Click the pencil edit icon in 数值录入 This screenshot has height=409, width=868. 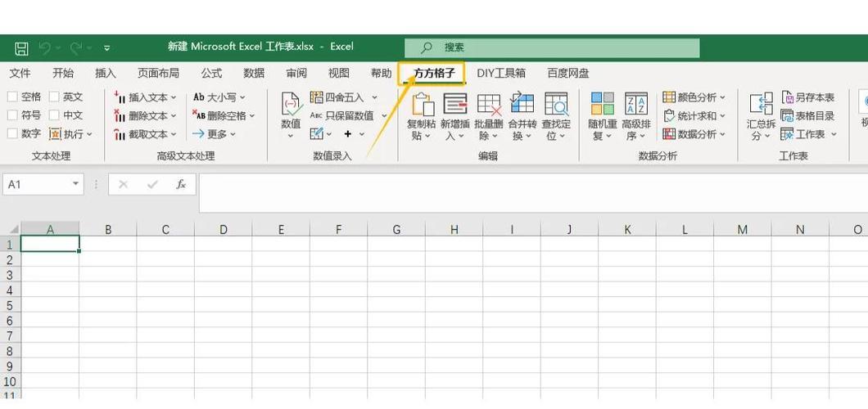click(x=316, y=134)
